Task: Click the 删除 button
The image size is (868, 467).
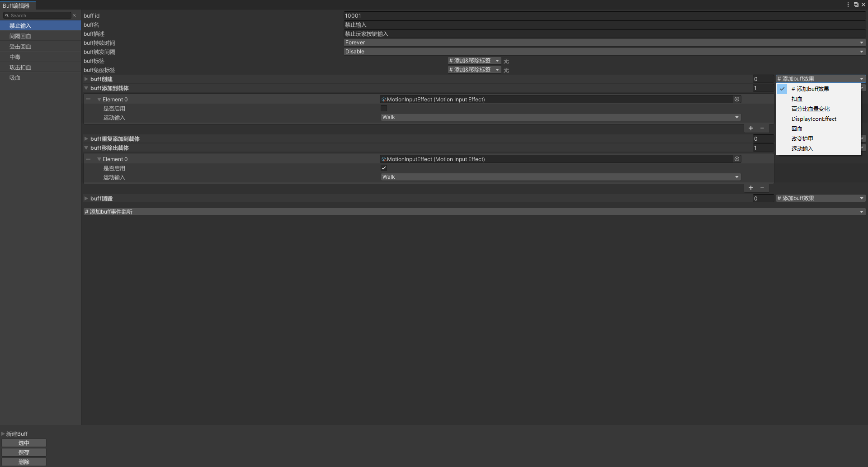Action: point(24,462)
